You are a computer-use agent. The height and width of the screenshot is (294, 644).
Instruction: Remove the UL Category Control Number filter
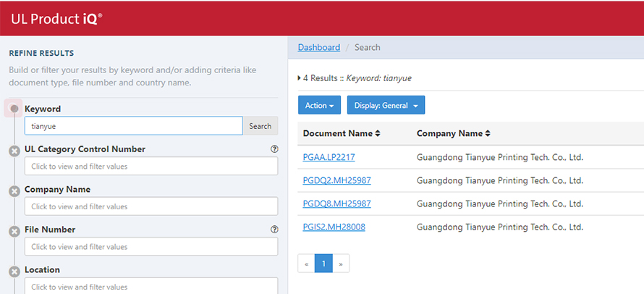[14, 152]
